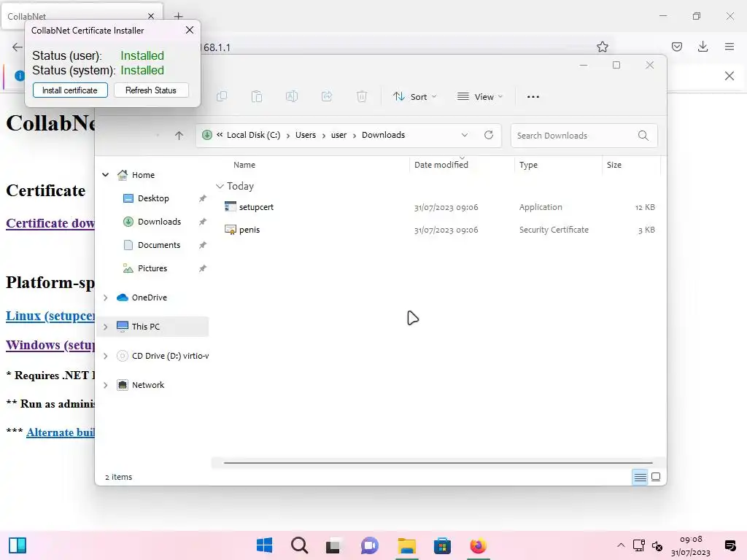Click the Paste icon in Explorer toolbar
This screenshot has width=747, height=560.
[x=257, y=97]
